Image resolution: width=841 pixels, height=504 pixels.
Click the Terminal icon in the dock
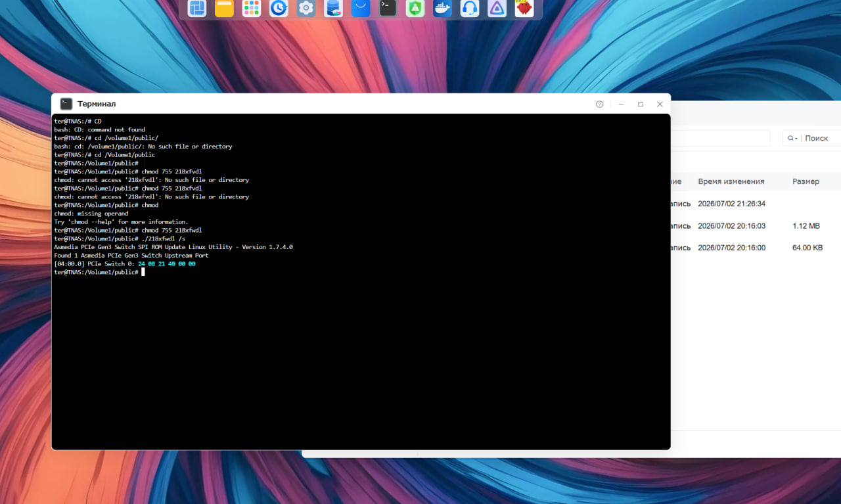point(388,8)
